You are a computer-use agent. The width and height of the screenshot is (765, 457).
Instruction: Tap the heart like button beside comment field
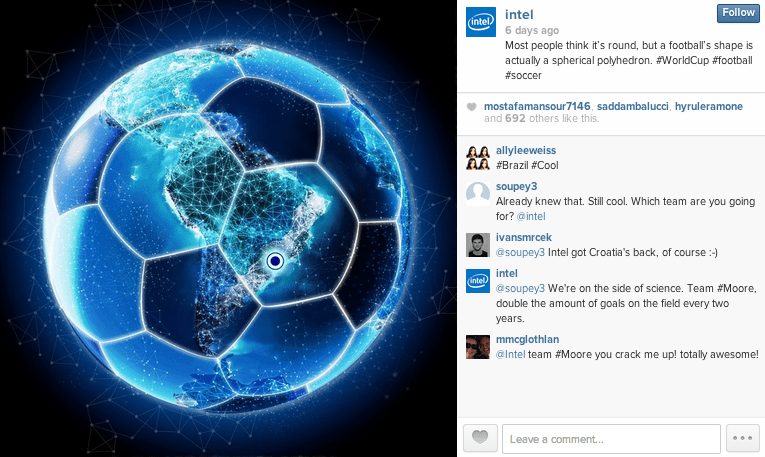tap(480, 438)
